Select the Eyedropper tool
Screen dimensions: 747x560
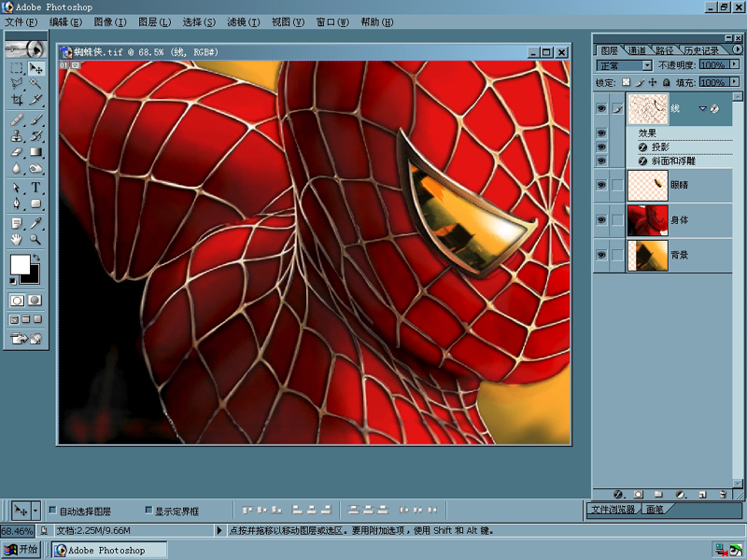tap(35, 223)
